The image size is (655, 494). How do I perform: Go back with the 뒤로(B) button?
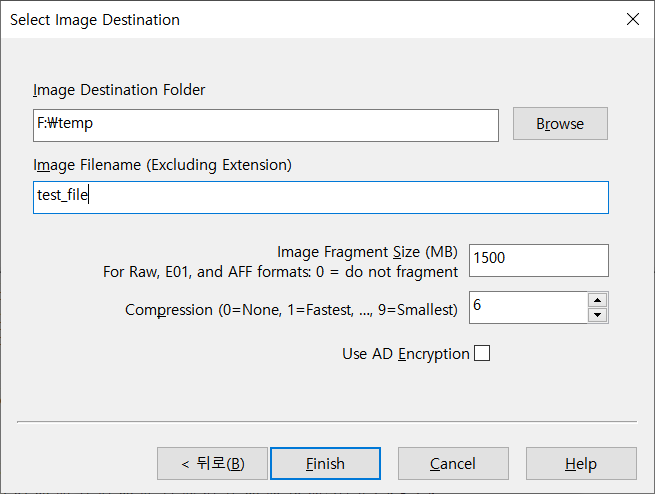[x=212, y=464]
